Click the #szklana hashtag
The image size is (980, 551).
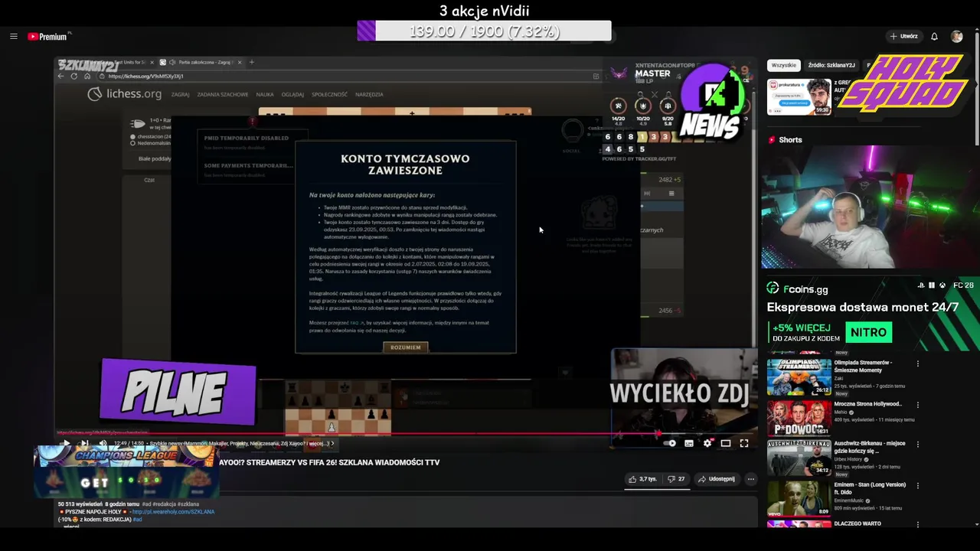coord(188,504)
